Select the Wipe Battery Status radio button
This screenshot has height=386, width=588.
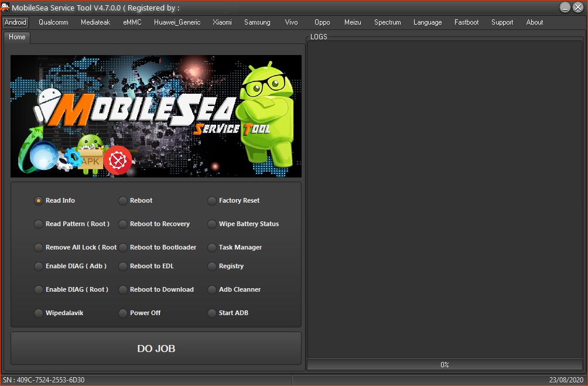coord(212,224)
